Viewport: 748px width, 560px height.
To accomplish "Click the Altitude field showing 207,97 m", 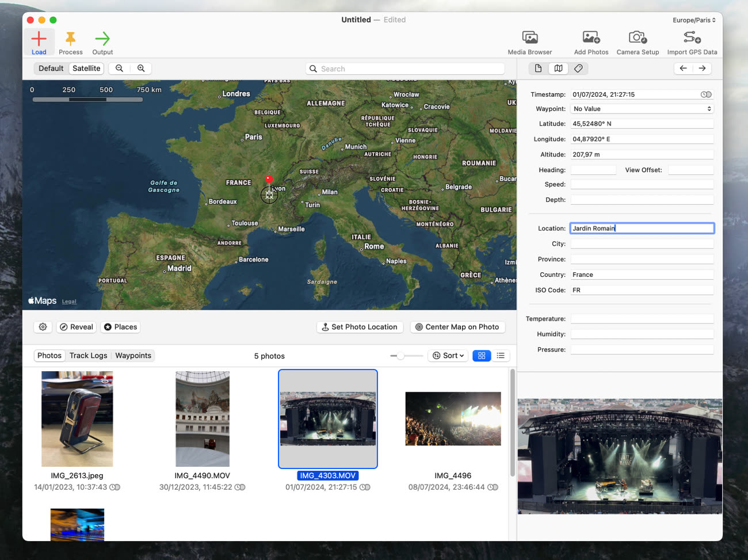I will coord(642,155).
